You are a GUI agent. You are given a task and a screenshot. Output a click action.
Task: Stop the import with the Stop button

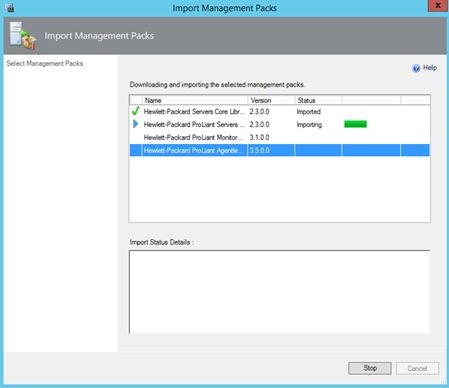point(370,368)
